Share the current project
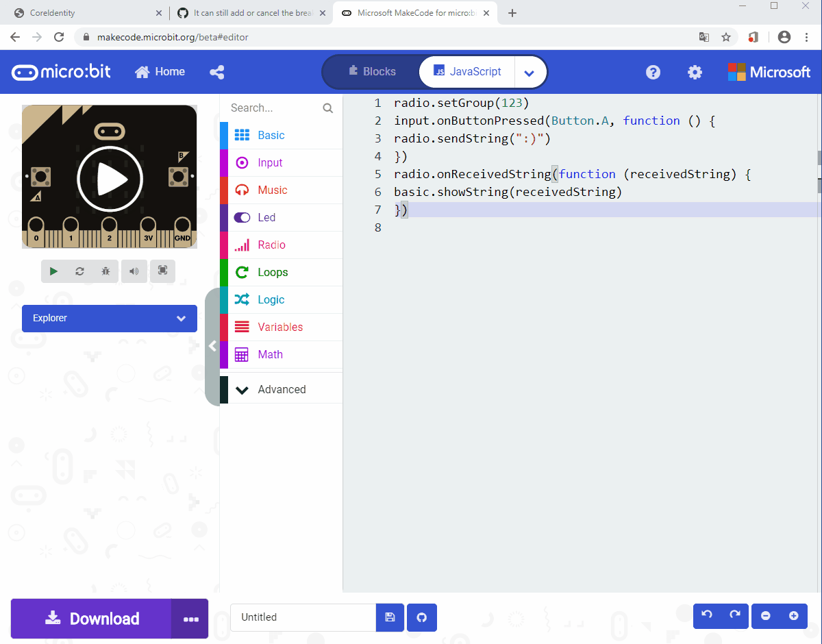 216,71
